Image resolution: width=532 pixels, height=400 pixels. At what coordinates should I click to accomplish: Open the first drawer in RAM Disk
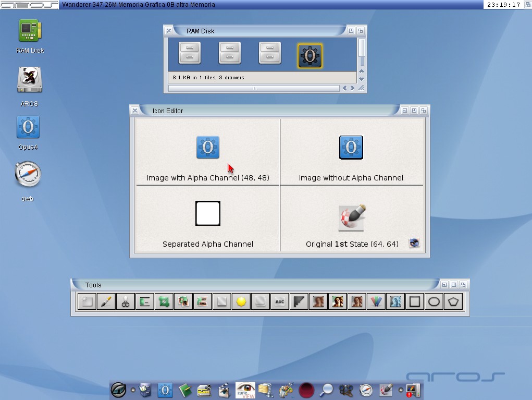190,53
